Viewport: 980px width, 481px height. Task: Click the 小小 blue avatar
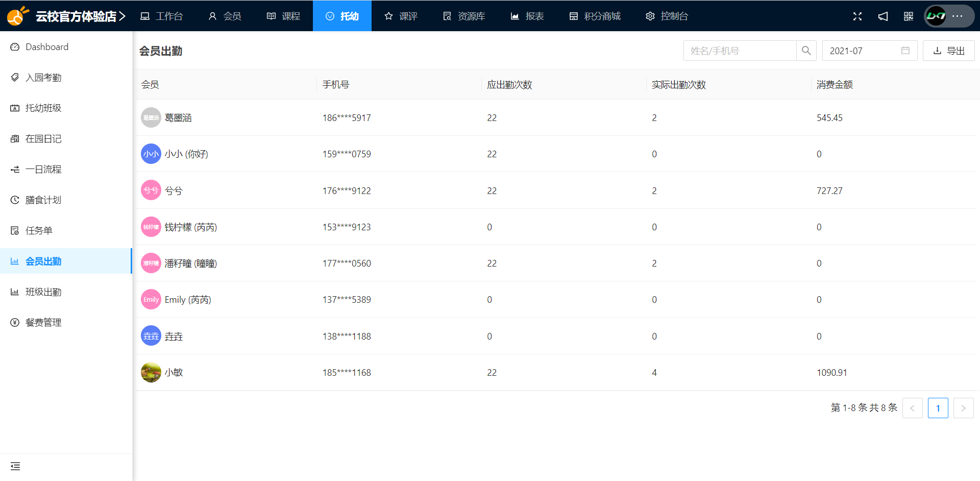(x=151, y=154)
